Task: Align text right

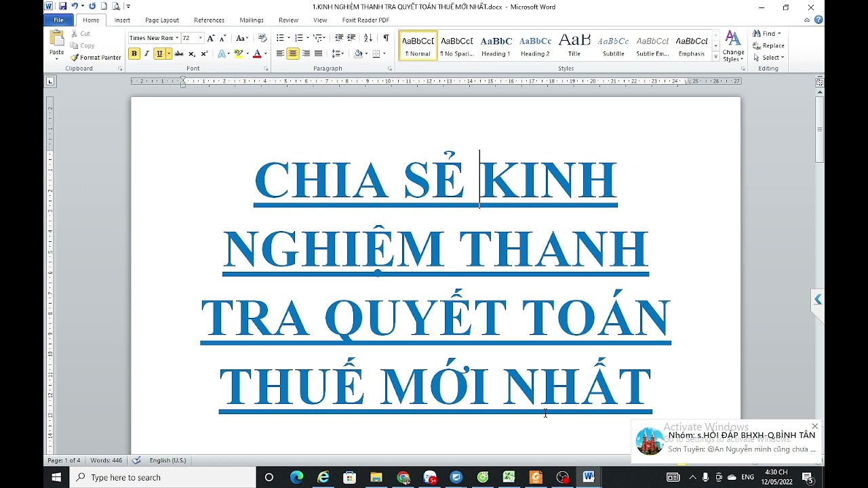Action: click(x=306, y=54)
